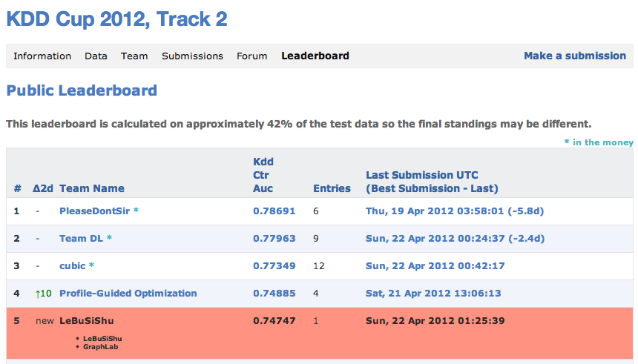Open the Profile-Guided Optimization team link
The image size is (638, 364).
[128, 293]
